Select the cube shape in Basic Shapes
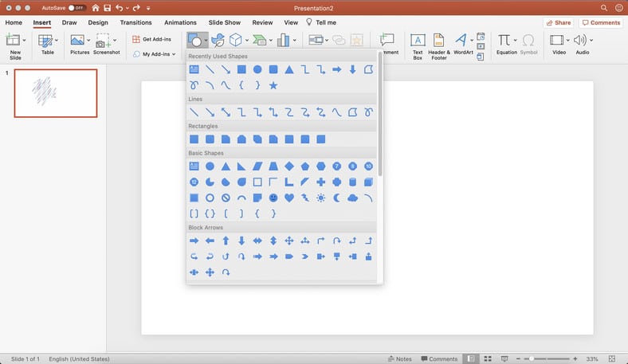This screenshot has width=628, height=364. tap(368, 182)
